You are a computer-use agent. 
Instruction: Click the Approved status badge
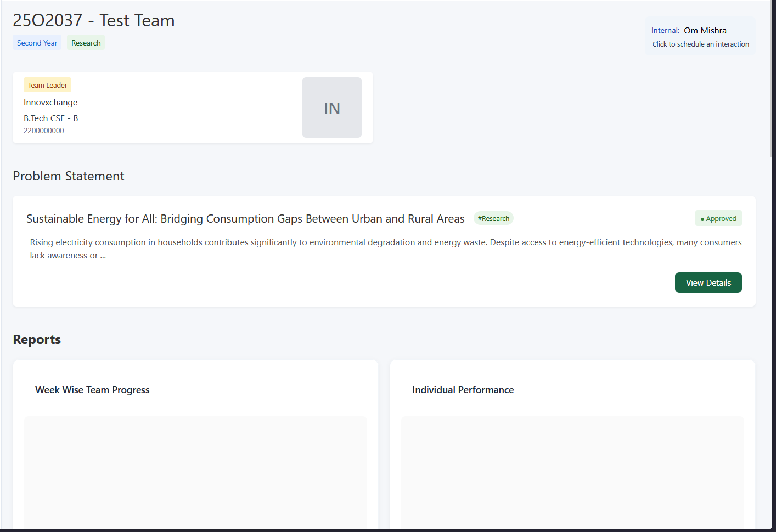tap(718, 218)
